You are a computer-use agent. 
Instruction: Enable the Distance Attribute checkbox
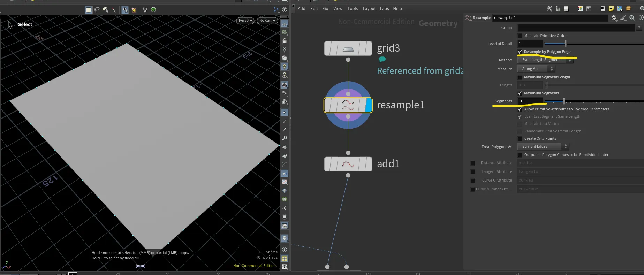click(x=472, y=163)
